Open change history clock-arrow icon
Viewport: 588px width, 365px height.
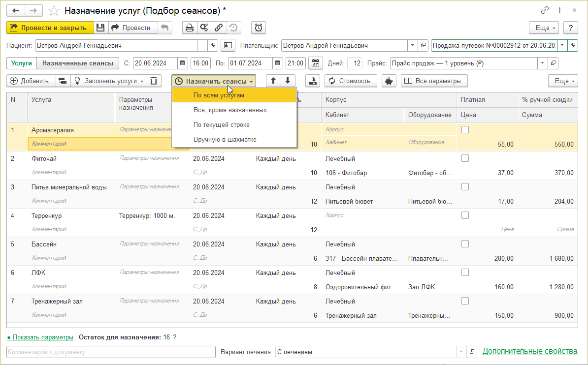tap(233, 28)
